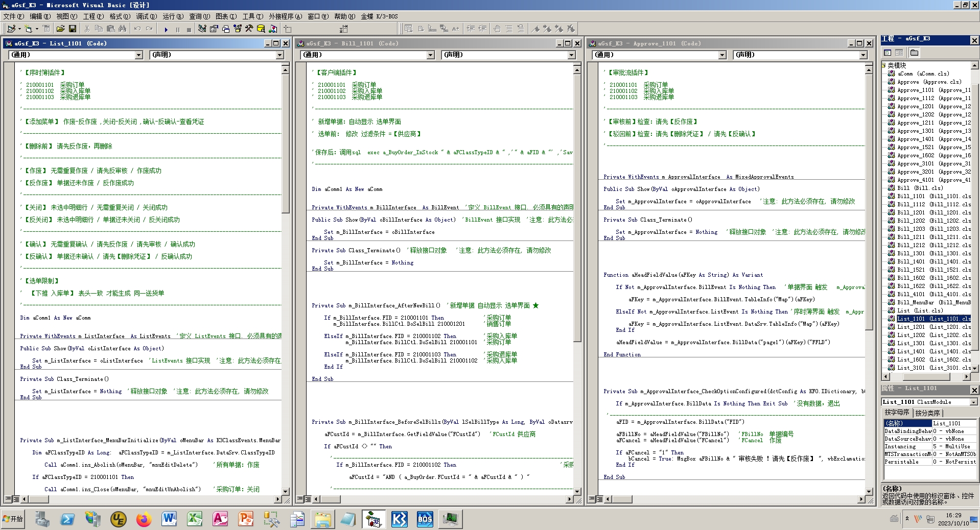Click the Toggle Breakpoint hand icon
980x530 pixels.
coord(497,29)
